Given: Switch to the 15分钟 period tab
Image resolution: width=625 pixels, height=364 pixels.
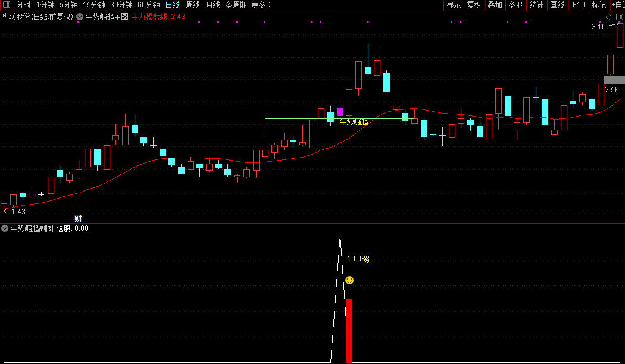Looking at the screenshot, I should [x=93, y=5].
